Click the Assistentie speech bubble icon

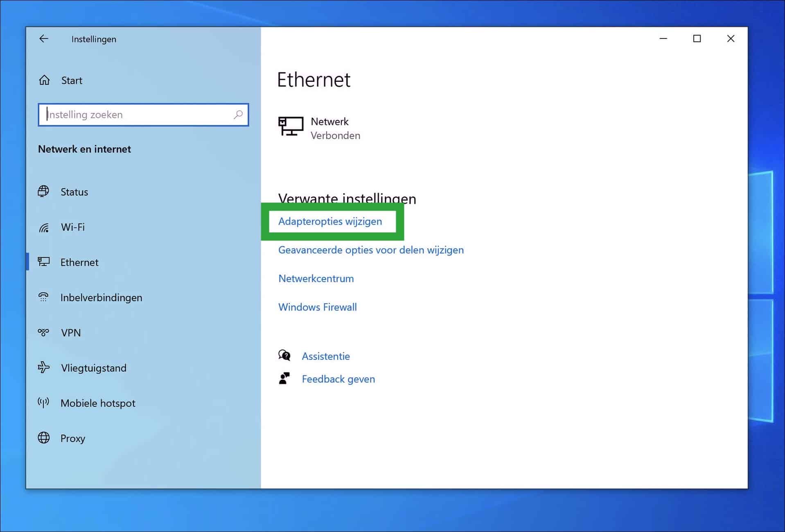pyautogui.click(x=284, y=356)
